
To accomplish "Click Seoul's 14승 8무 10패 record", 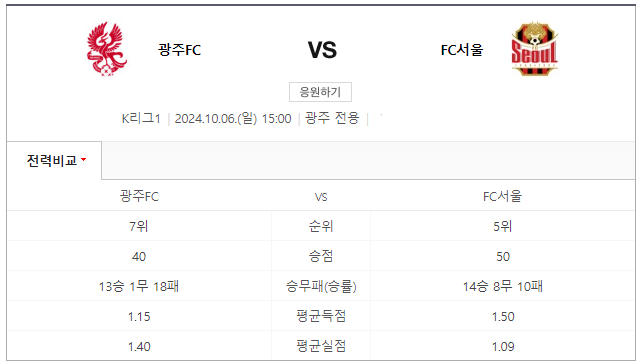I will (503, 286).
